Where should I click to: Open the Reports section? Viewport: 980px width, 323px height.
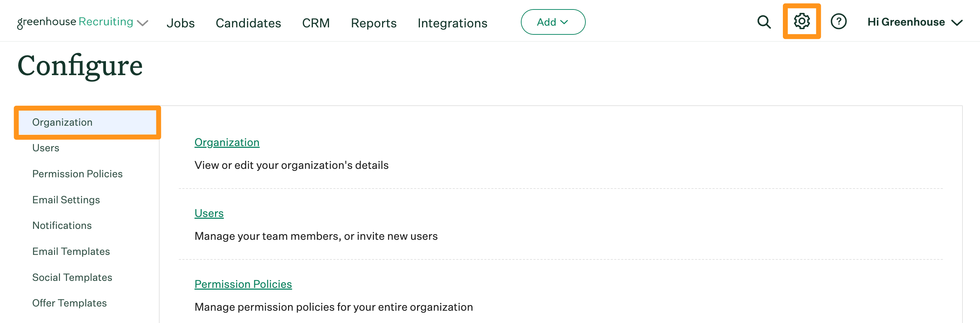[x=373, y=23]
